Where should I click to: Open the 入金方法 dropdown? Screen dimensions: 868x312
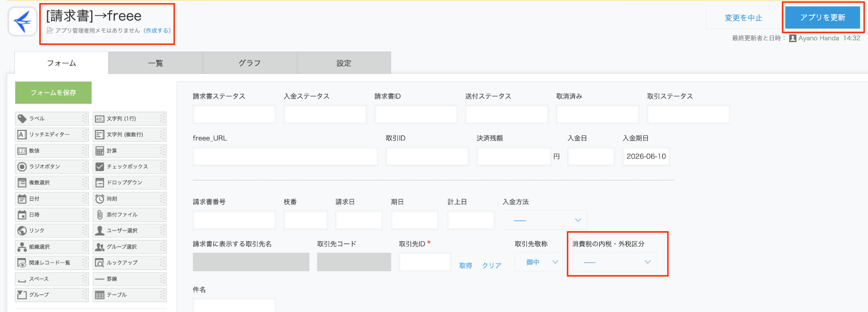(545, 220)
